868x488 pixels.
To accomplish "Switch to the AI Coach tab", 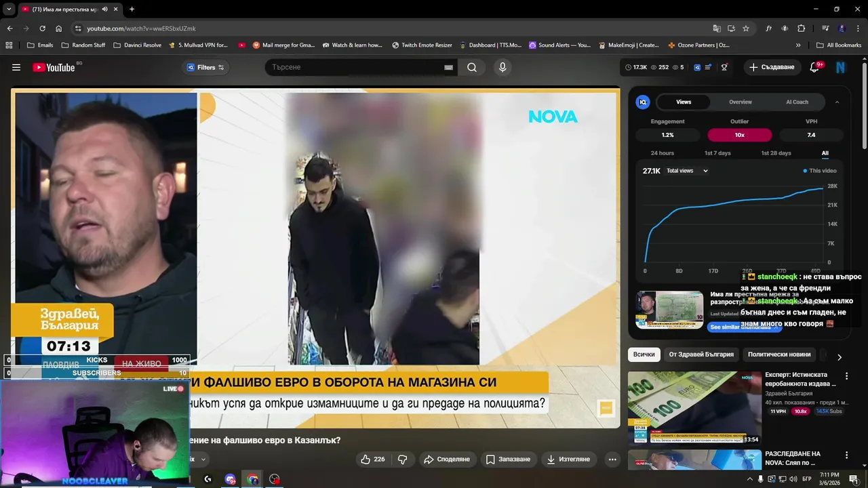I will click(x=797, y=102).
